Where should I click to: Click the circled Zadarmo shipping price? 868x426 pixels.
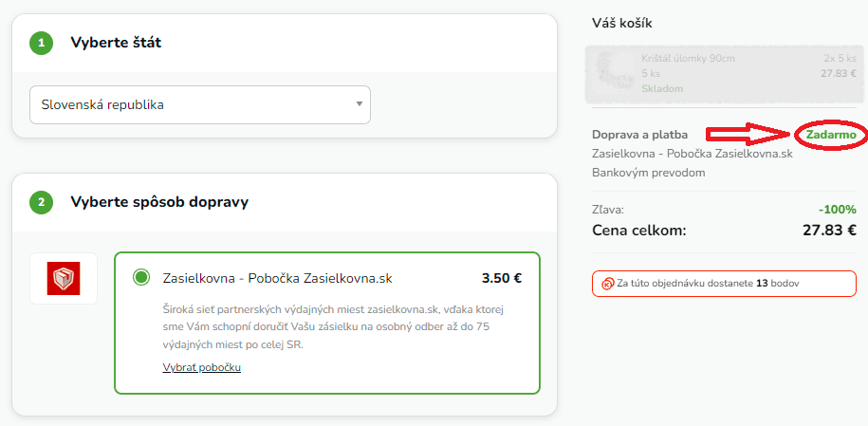831,135
